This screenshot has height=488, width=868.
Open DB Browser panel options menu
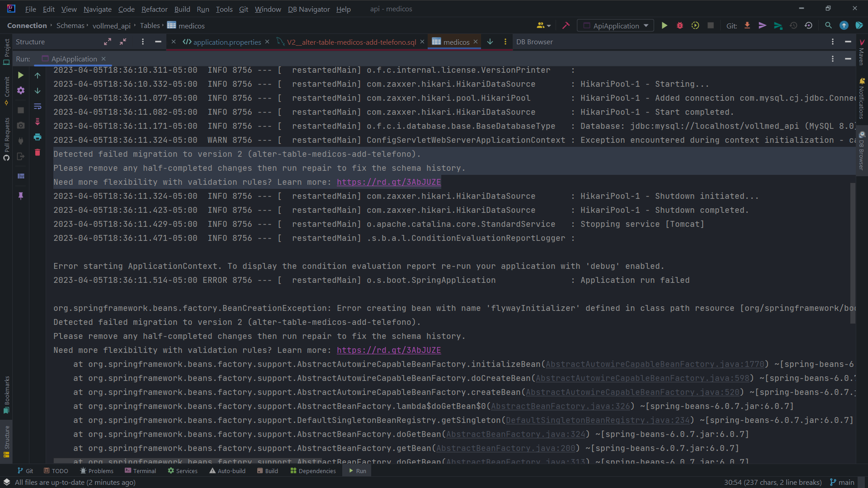pos(832,42)
